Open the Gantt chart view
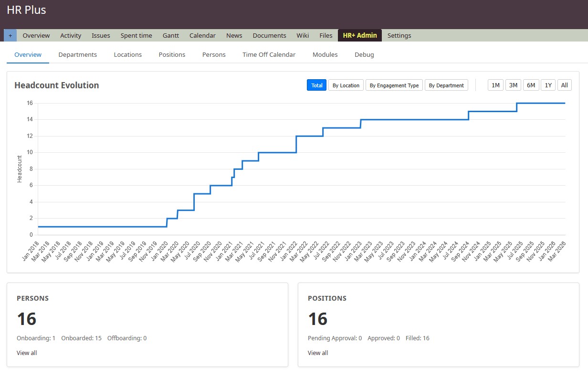The image size is (588, 377). [x=170, y=35]
